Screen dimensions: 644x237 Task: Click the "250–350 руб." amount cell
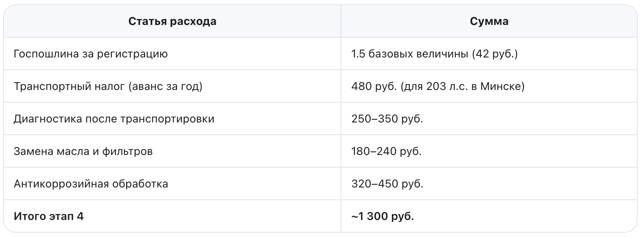pyautogui.click(x=387, y=119)
